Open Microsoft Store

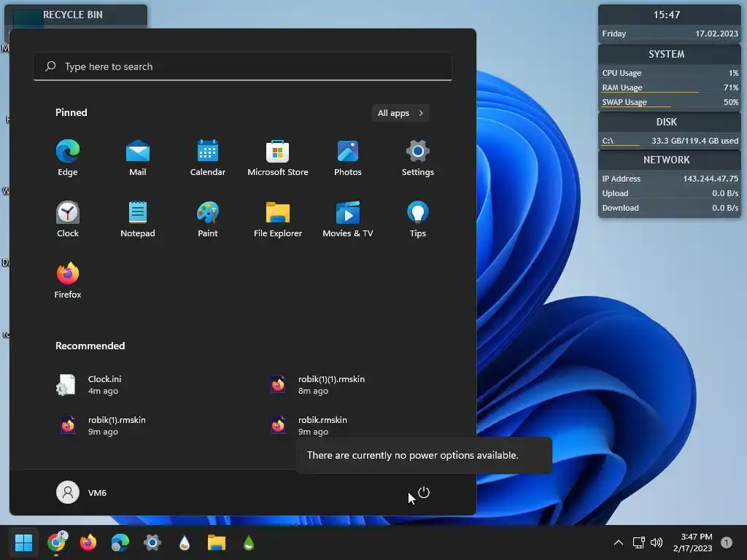[278, 158]
